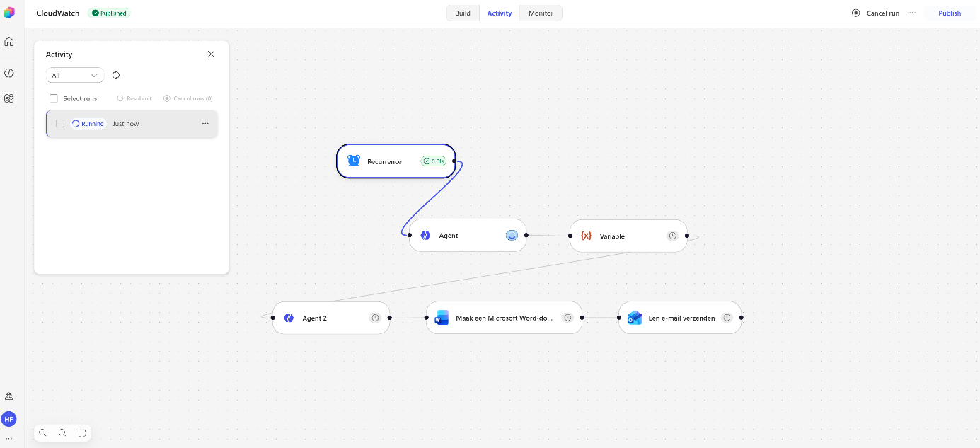Switch to the Monitor tab
Screen dimensions: 980x448
coord(541,13)
